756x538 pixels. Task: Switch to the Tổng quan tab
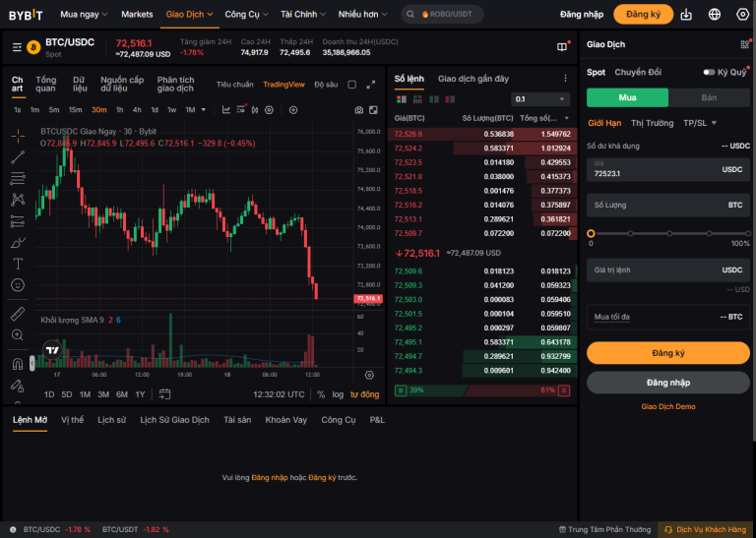click(46, 85)
